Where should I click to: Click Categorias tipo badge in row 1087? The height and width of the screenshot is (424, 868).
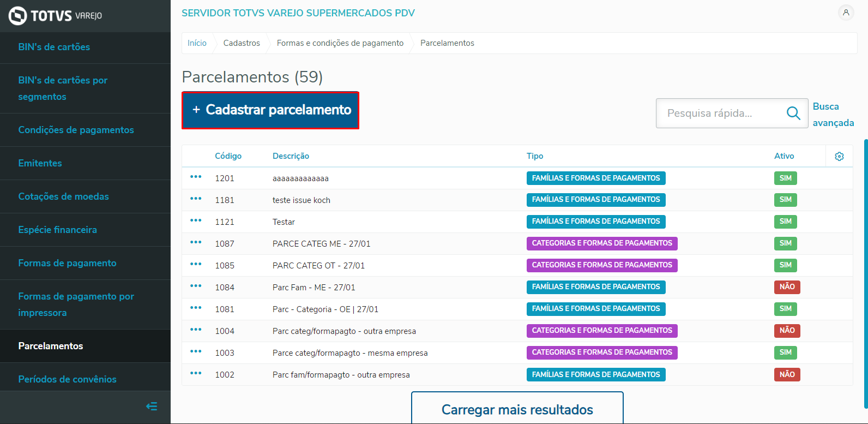tap(602, 243)
